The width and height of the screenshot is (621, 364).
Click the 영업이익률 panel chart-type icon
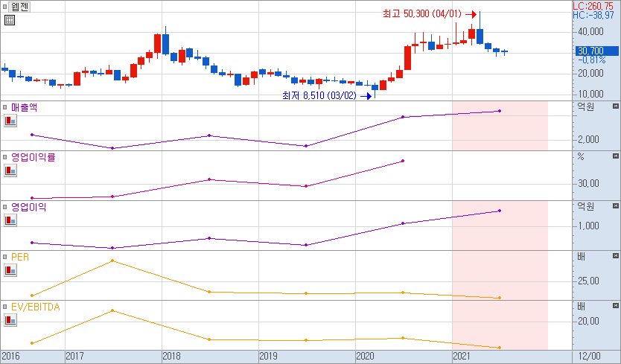tap(10, 170)
